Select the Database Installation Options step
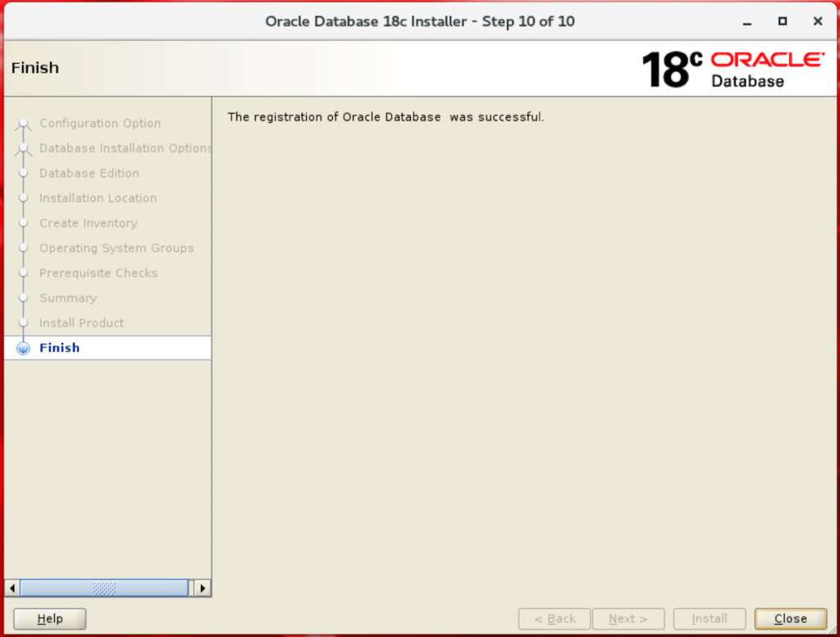 [x=126, y=148]
